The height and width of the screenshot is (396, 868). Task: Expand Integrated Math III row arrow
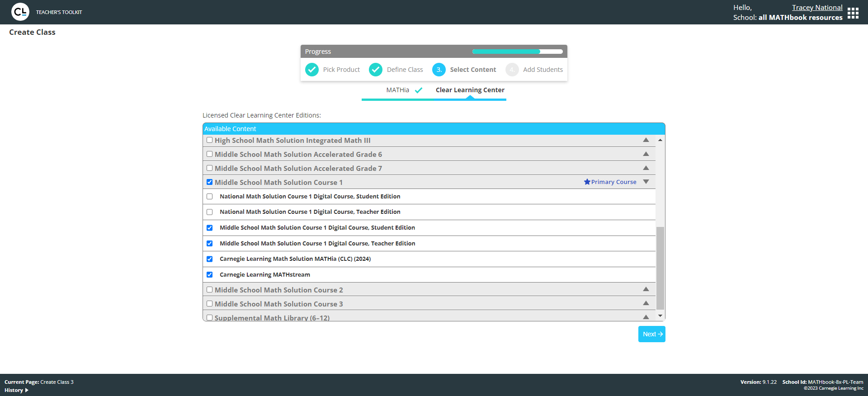point(646,140)
